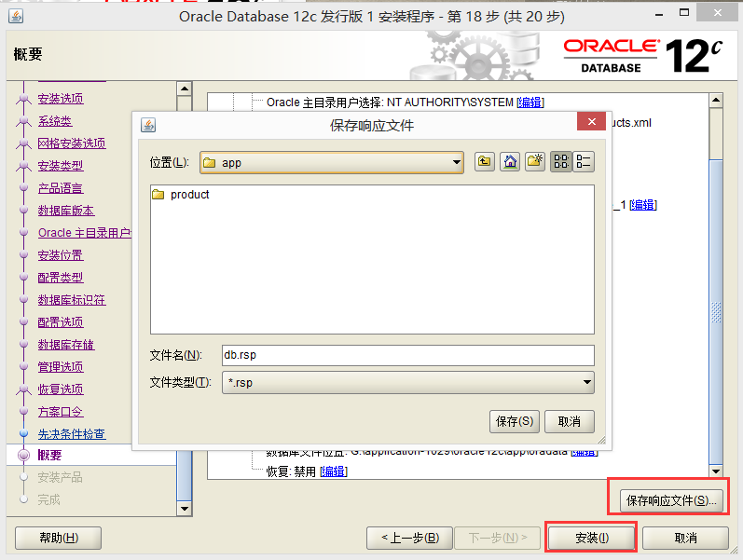Image resolution: width=743 pixels, height=560 pixels.
Task: Click the step list scroll down arrow
Action: (x=185, y=509)
